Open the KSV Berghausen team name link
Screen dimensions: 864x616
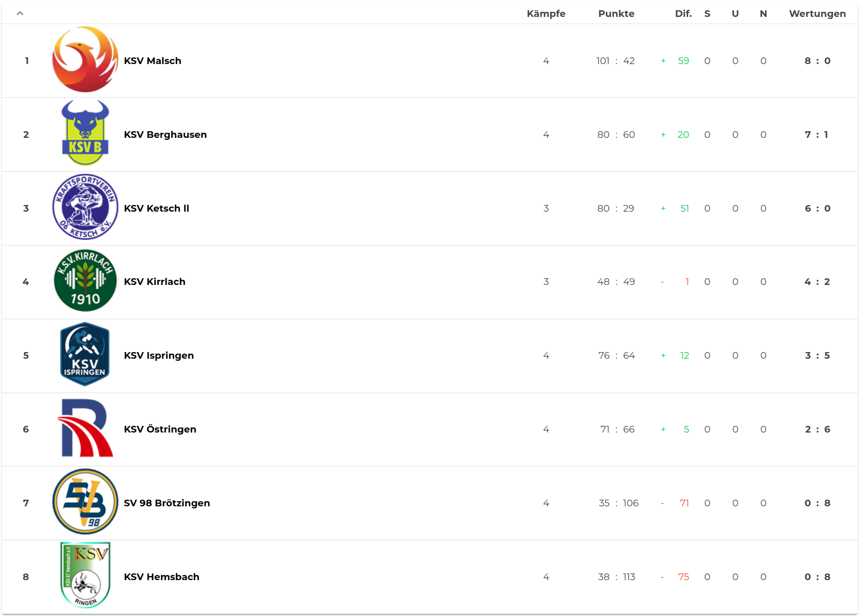(165, 135)
